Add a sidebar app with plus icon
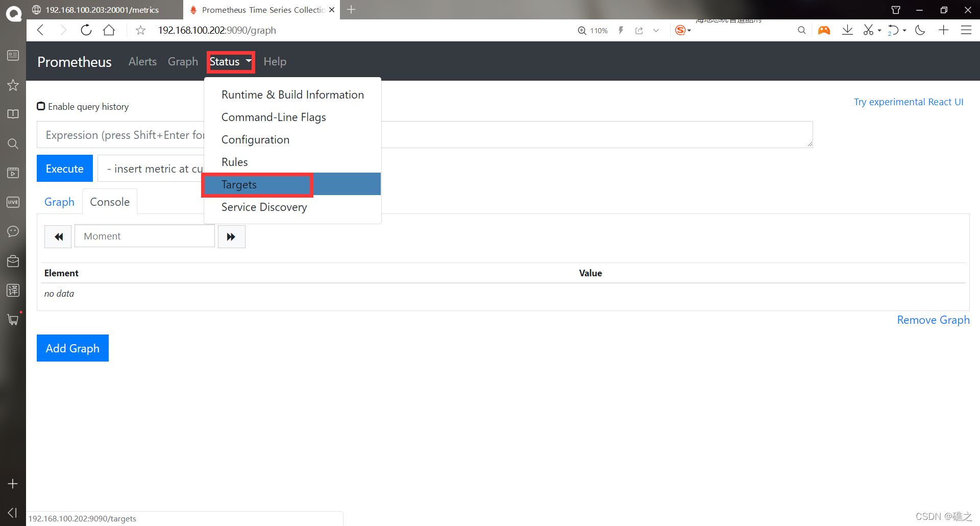Viewport: 980px width, 526px height. (13, 484)
